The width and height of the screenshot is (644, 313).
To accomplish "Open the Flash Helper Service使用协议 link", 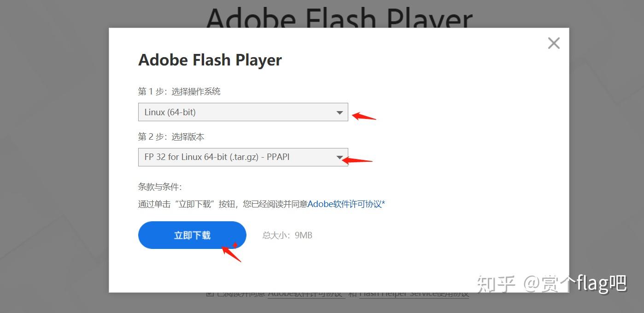I will coord(414,294).
